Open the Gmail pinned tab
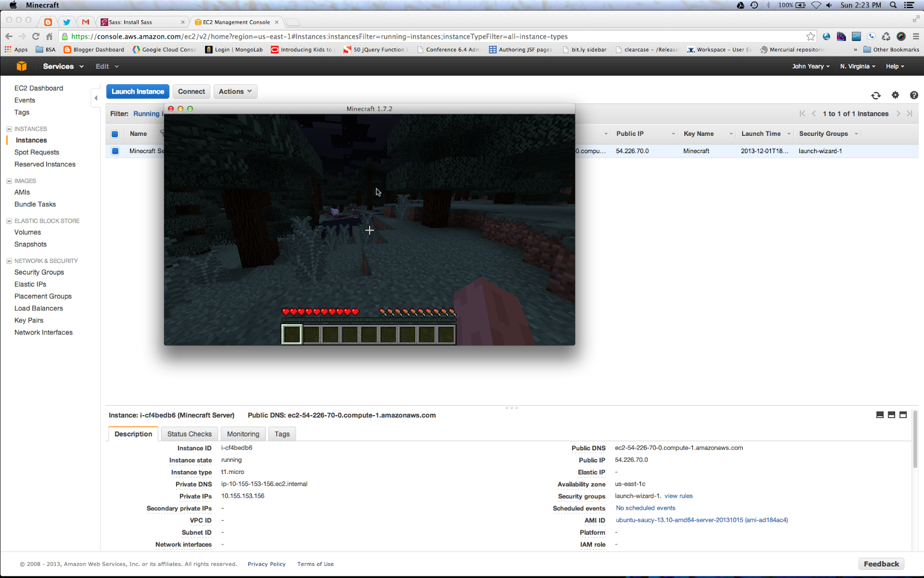Viewport: 924px width, 578px height. click(85, 22)
